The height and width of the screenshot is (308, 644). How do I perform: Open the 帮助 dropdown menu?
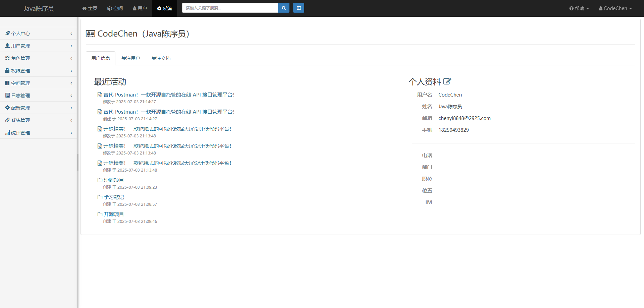point(579,8)
